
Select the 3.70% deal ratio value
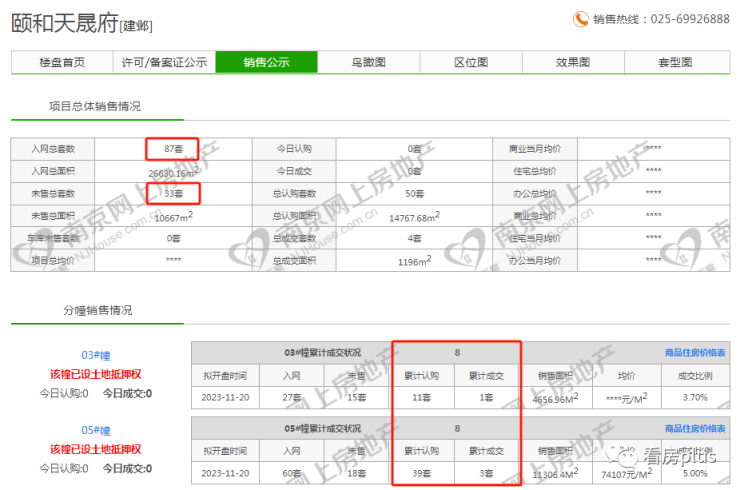[695, 397]
